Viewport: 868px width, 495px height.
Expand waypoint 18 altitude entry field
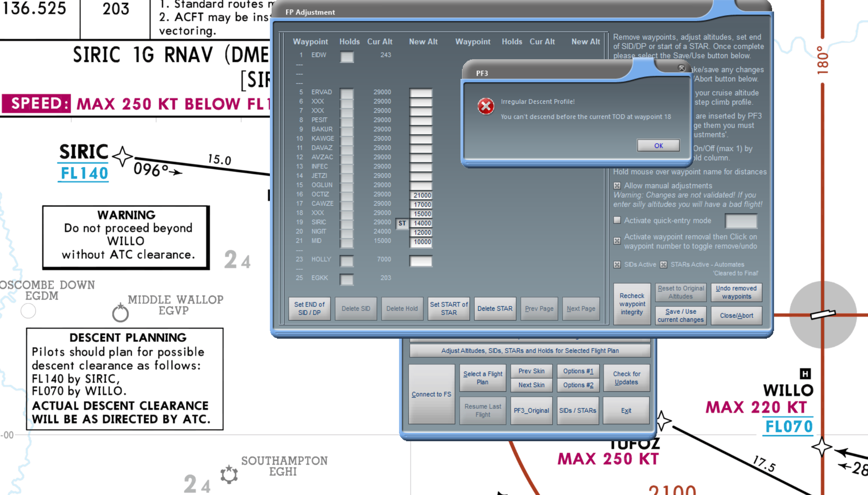pos(421,213)
